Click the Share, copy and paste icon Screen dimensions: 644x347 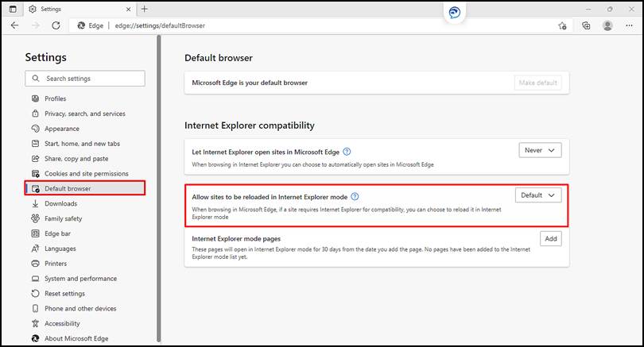point(35,158)
